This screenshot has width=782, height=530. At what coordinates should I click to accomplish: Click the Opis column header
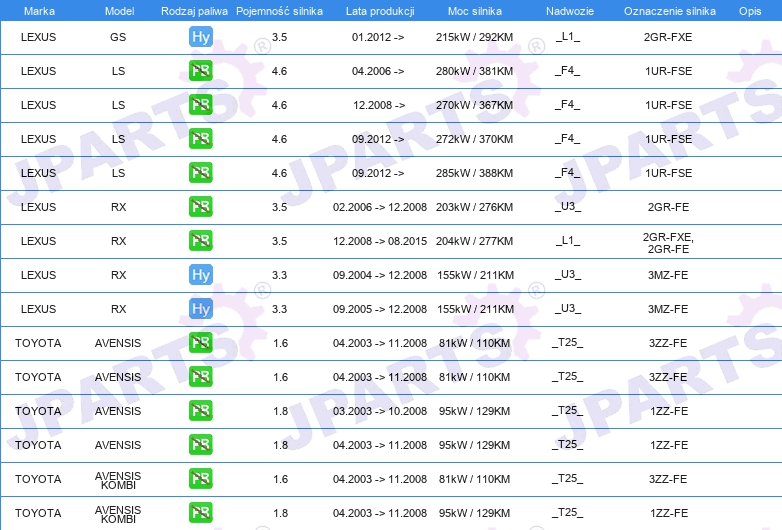point(750,11)
